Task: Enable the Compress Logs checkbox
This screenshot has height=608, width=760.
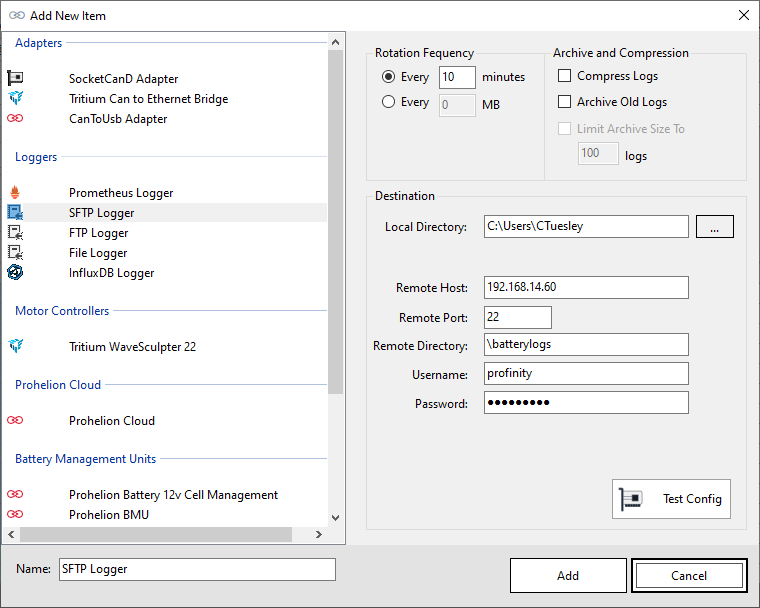Action: [x=564, y=76]
